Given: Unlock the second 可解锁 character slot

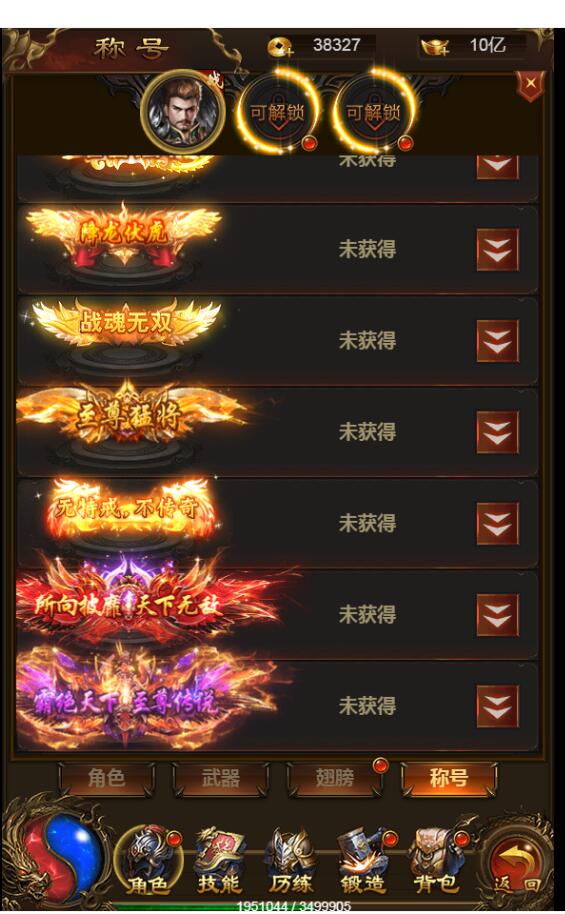Looking at the screenshot, I should 374,111.
